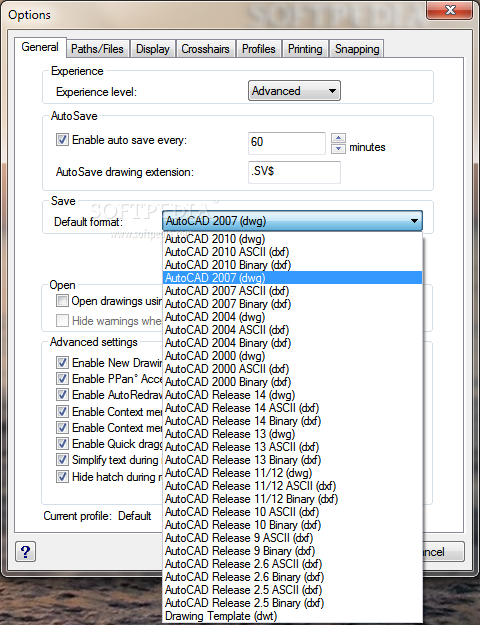Pick AutoCAD 2004 Binary (dxf)
The image size is (480, 625).
point(293,343)
